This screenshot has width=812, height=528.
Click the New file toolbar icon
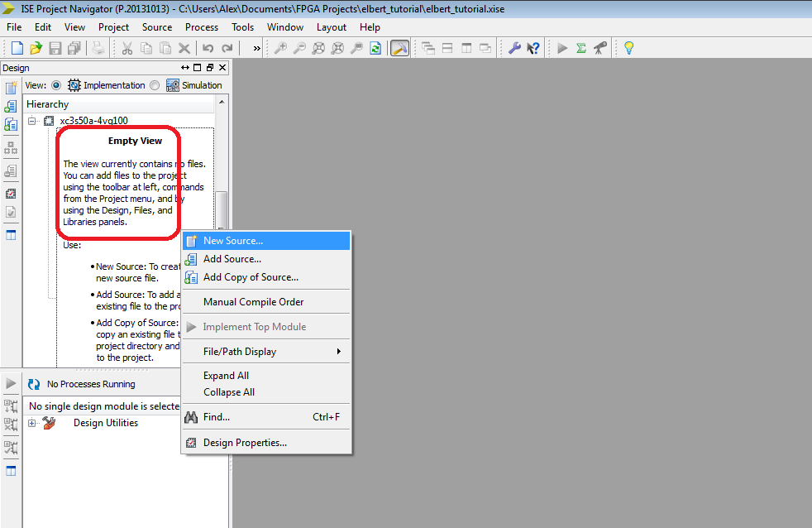[17, 48]
